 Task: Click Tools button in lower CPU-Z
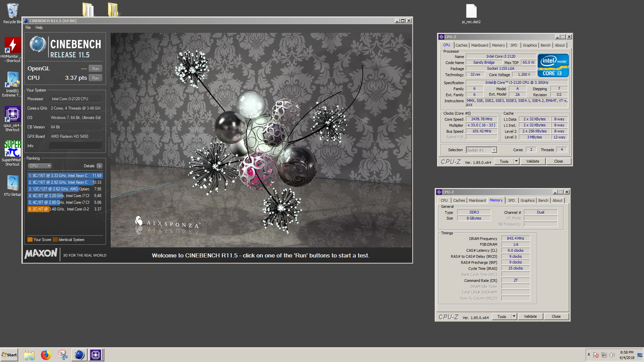click(502, 317)
